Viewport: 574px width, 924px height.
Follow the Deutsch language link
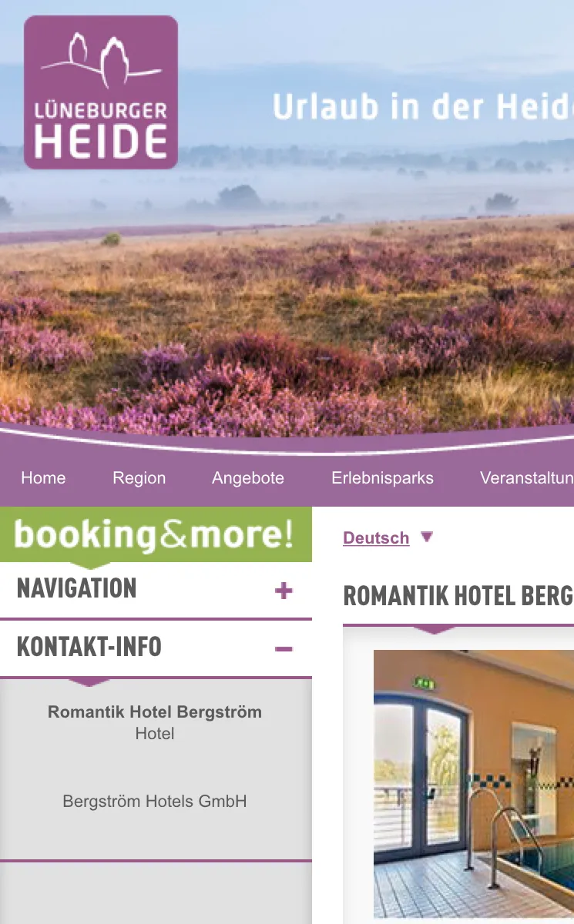pos(376,538)
